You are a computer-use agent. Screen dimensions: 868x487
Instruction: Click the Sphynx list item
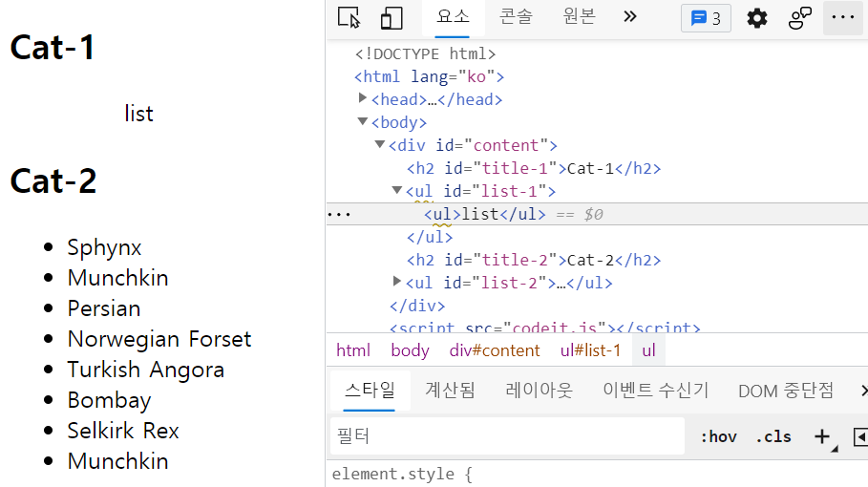click(104, 247)
